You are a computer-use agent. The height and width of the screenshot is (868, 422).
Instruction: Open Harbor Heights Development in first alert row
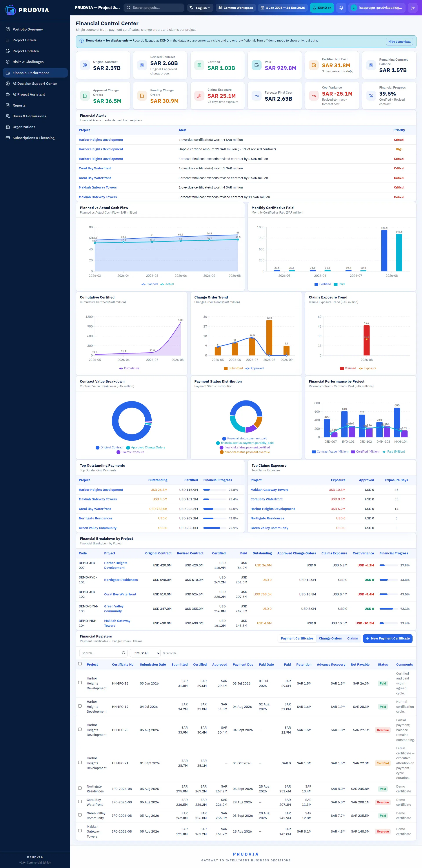[101, 140]
